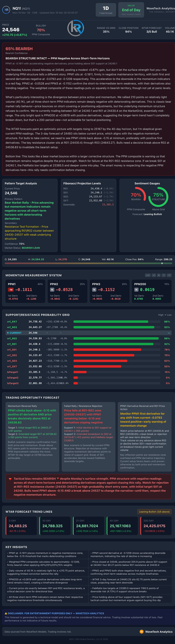Select the vrf_SXT grid row label
The width and height of the screenshot is (175, 644).
[x=12, y=366]
